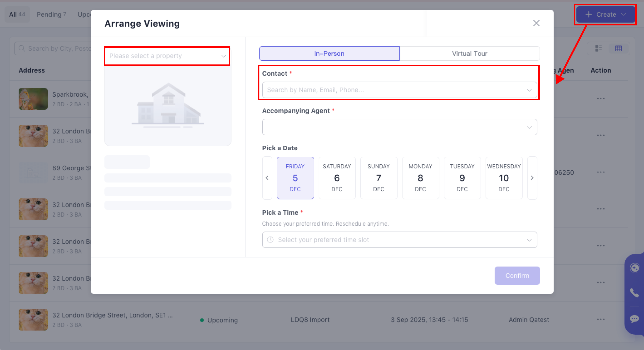Image resolution: width=644 pixels, height=350 pixels.
Task: Switch to the All 44 tab
Action: tap(17, 15)
